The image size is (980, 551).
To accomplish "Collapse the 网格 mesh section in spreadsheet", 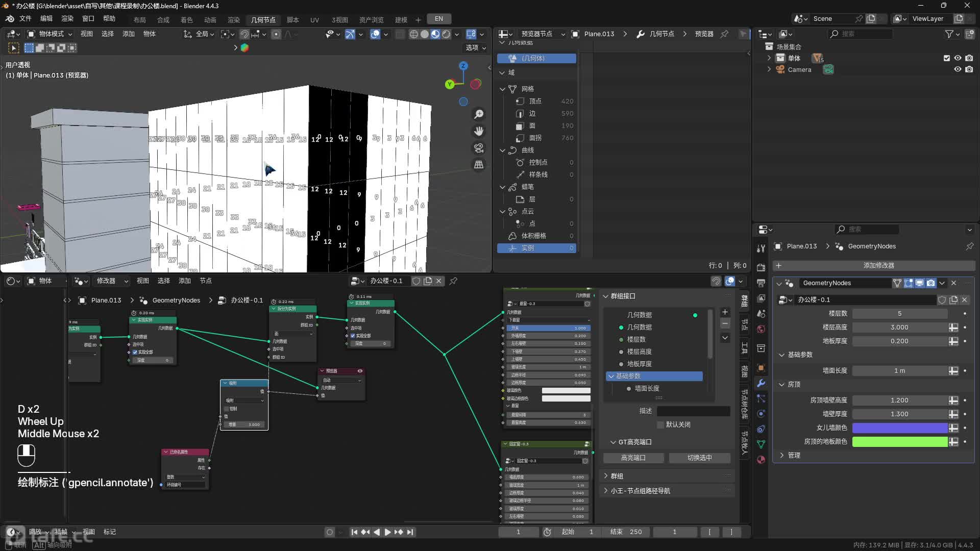I will coord(502,89).
